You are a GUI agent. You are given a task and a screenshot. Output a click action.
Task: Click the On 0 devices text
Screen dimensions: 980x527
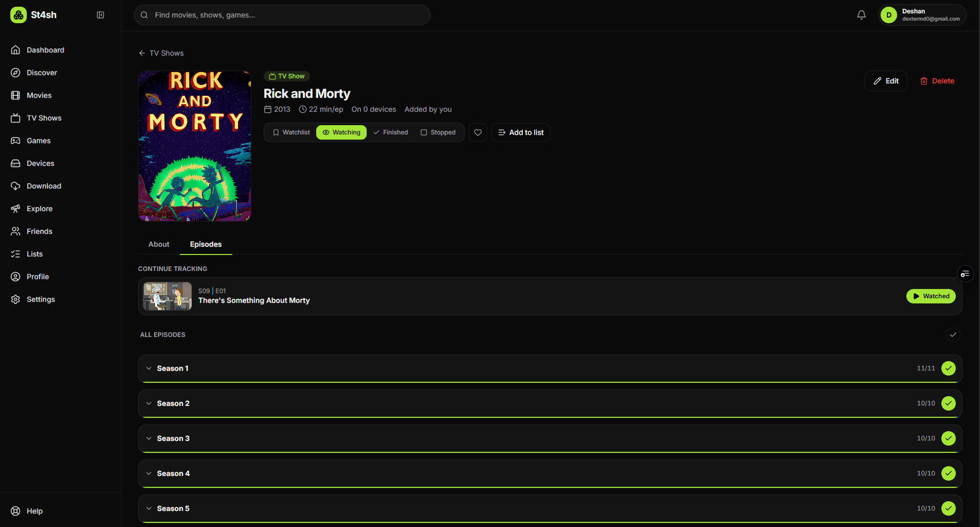click(x=374, y=109)
